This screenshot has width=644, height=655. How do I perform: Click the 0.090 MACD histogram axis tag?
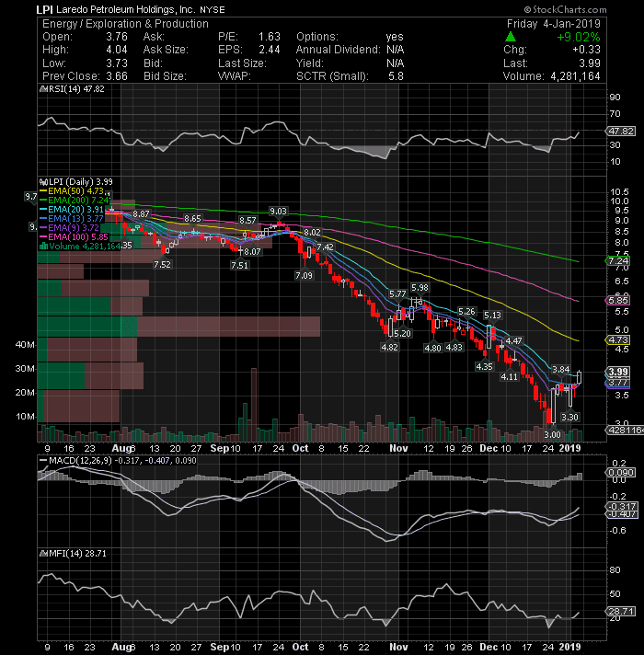coord(621,473)
